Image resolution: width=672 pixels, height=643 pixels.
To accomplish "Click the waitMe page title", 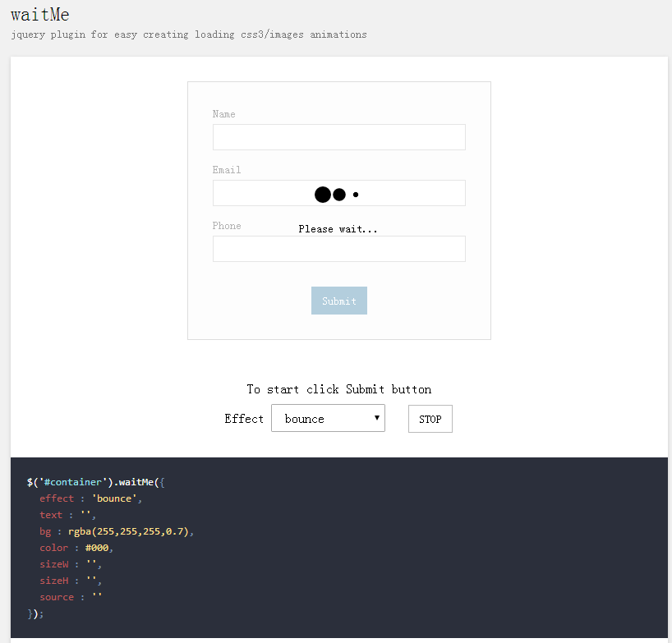I will tap(40, 15).
